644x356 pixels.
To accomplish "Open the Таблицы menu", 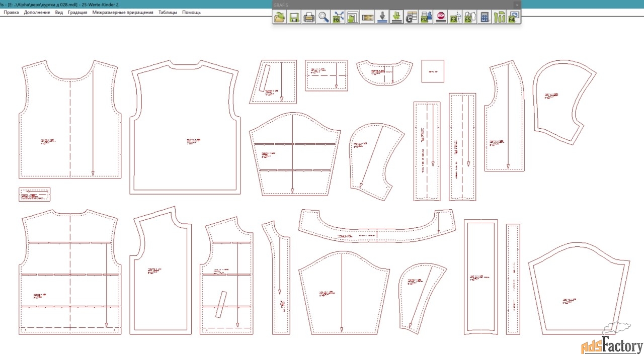I will (168, 12).
